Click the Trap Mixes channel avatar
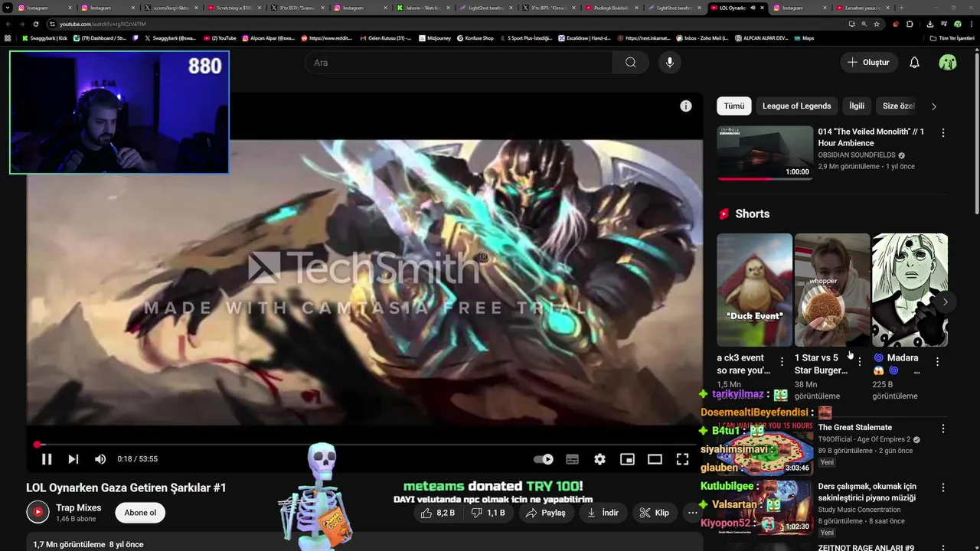980x551 pixels. coord(38,512)
